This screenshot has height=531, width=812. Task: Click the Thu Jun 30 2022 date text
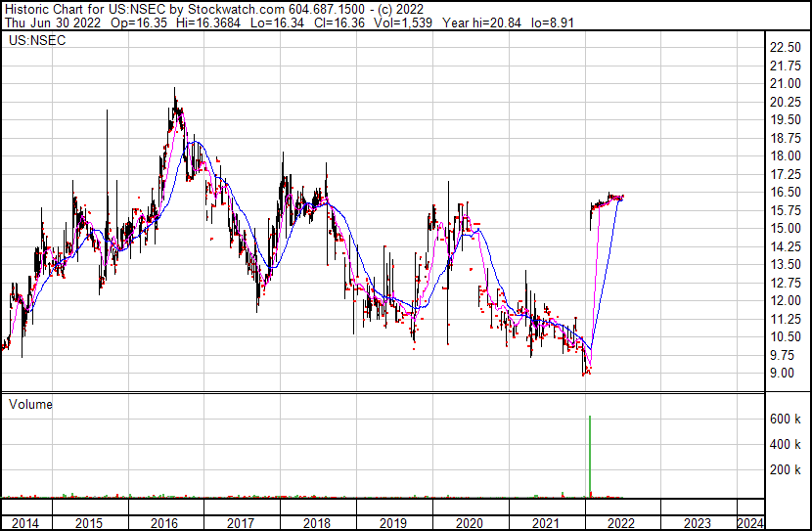coord(48,22)
